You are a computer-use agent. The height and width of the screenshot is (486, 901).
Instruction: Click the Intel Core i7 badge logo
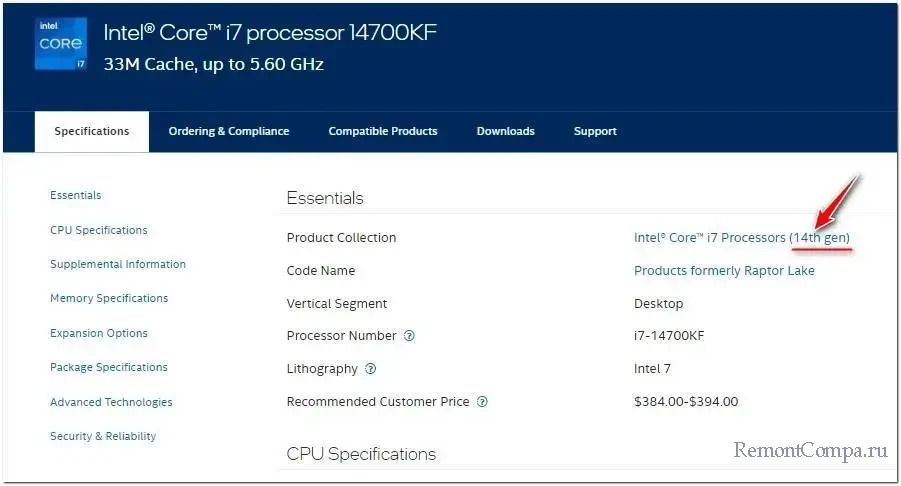[60, 44]
